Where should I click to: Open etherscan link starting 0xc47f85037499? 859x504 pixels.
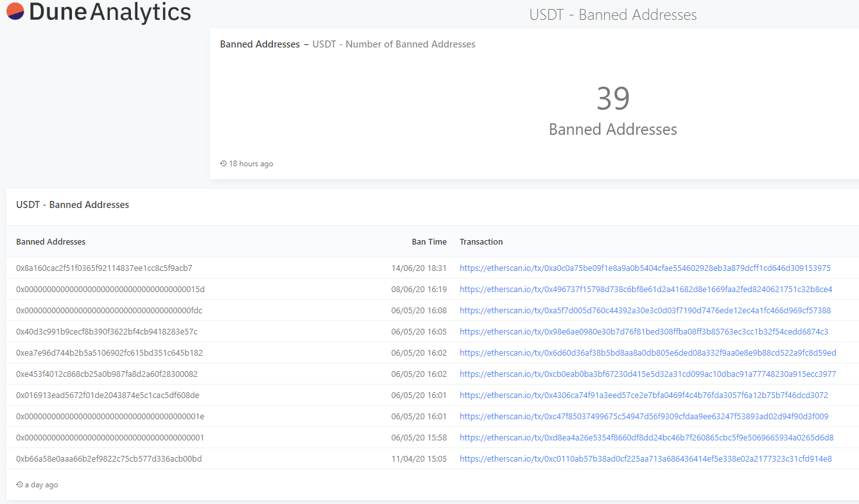(x=644, y=417)
